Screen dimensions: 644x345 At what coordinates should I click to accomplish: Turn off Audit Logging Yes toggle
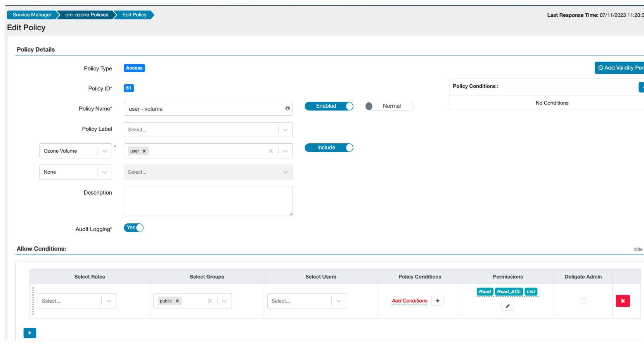pos(134,228)
